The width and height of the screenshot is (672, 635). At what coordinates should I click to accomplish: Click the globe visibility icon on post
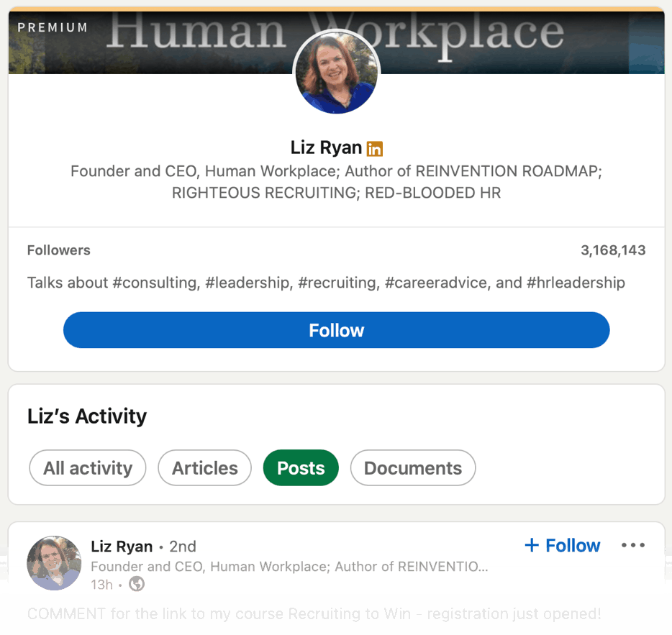click(x=137, y=584)
